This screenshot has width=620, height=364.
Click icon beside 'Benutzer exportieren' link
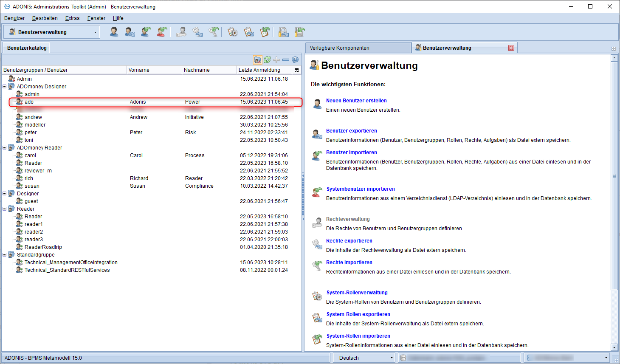[x=317, y=134]
